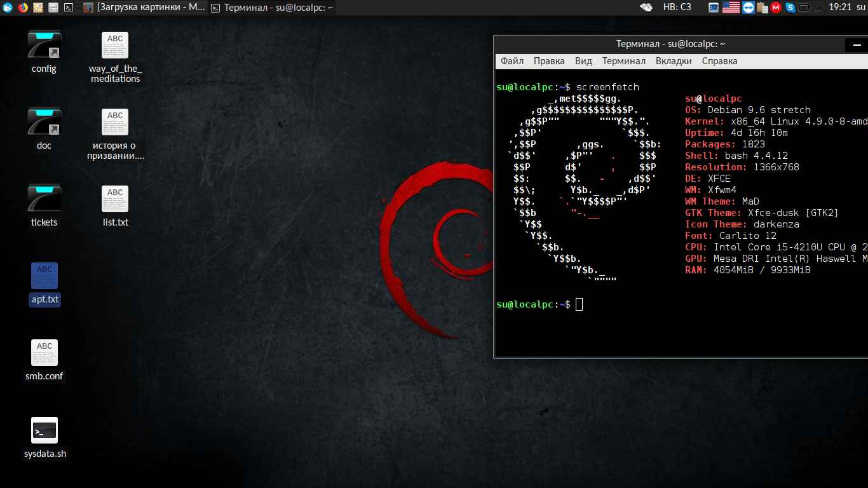Select the smb.conf file on the desktop

44,360
